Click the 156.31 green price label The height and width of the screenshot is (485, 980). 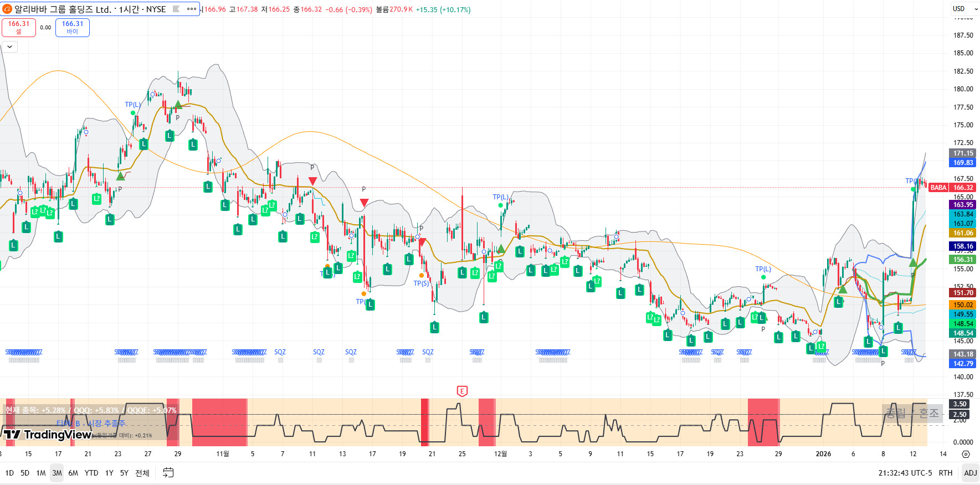963,260
